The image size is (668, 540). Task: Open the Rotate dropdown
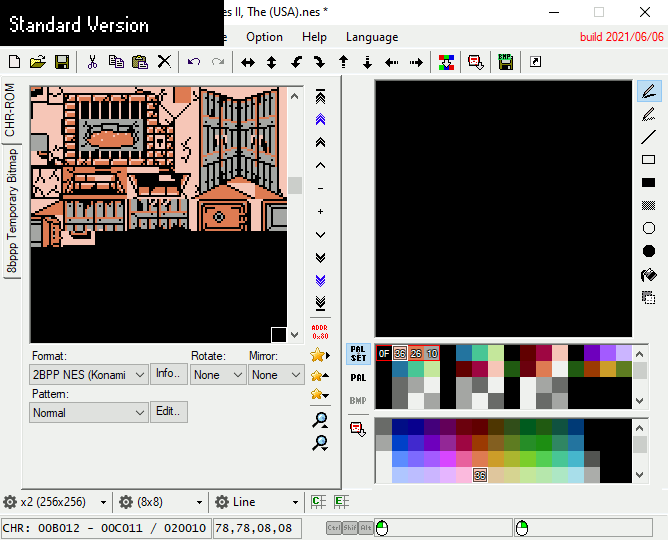pyautogui.click(x=218, y=375)
